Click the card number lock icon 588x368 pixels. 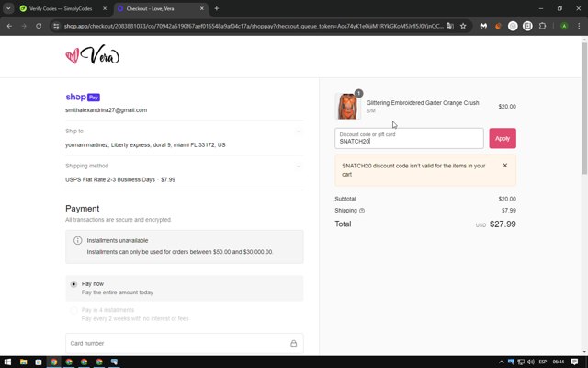(293, 343)
